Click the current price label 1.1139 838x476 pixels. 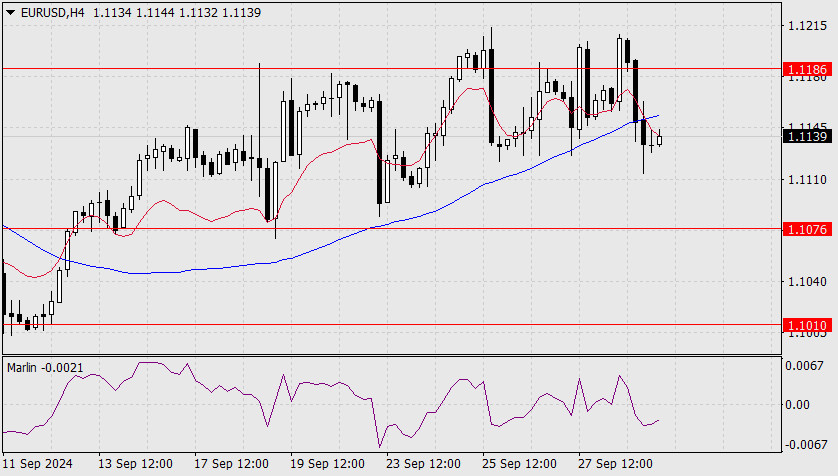[808, 136]
